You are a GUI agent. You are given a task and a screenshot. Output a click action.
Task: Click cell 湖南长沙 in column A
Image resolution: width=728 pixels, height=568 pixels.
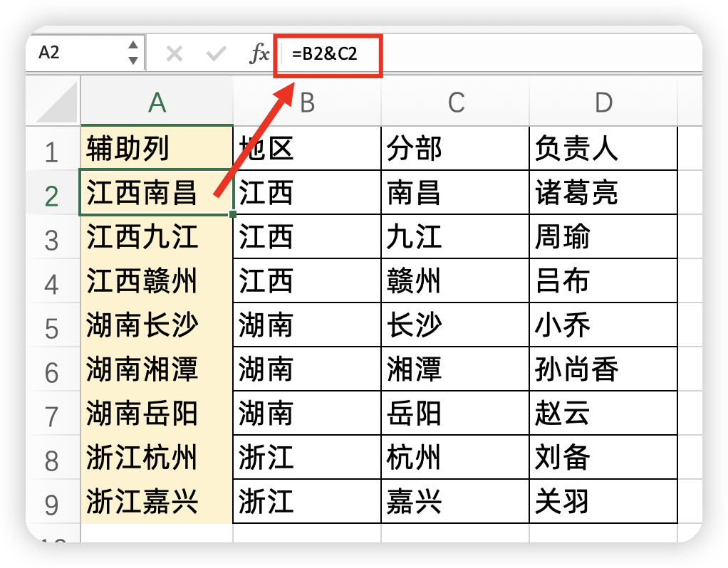[157, 325]
